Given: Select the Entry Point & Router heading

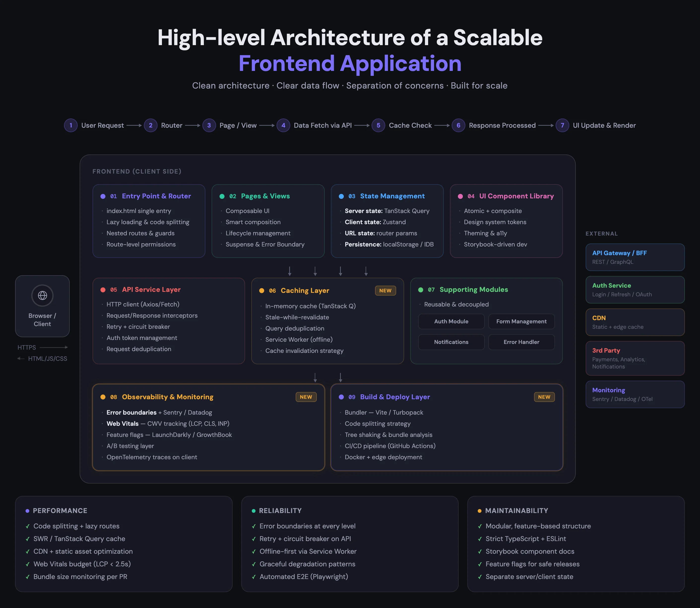Looking at the screenshot, I should (x=156, y=196).
